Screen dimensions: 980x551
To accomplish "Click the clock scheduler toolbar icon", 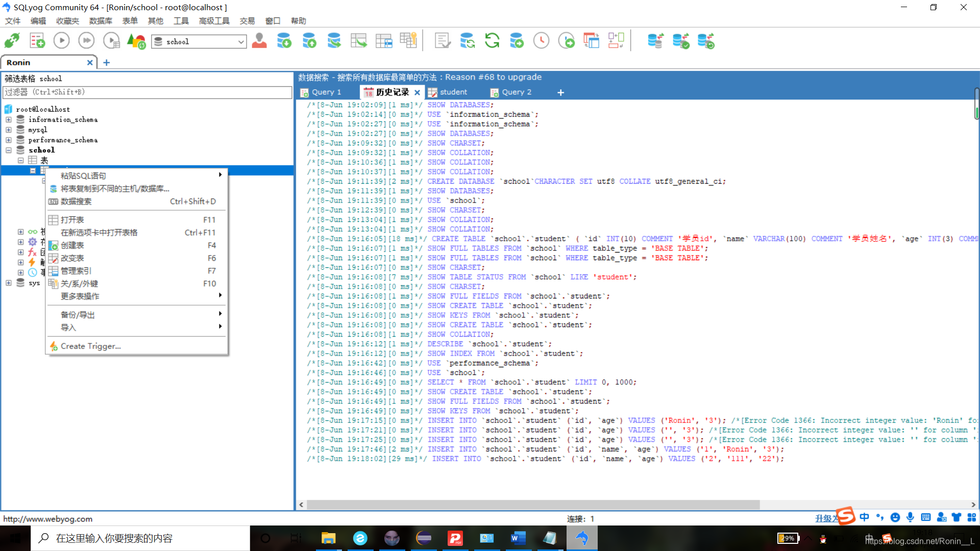I will [x=541, y=41].
